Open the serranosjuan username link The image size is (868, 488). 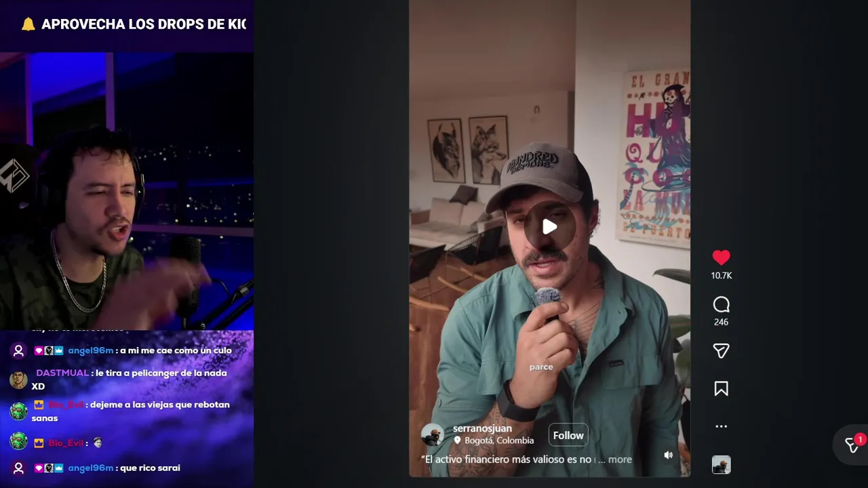pos(482,428)
